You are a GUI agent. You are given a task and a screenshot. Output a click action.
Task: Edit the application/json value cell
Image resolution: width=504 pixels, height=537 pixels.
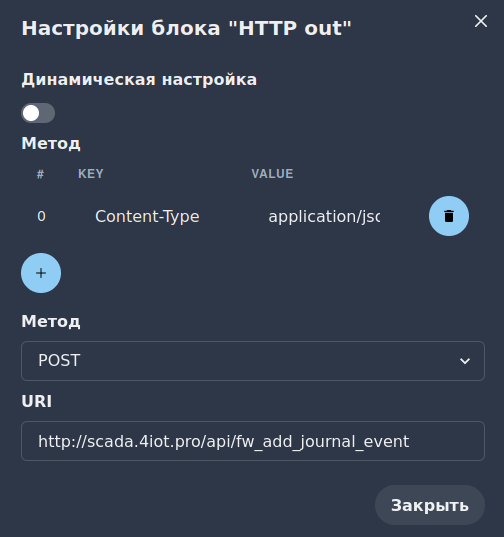tap(324, 216)
